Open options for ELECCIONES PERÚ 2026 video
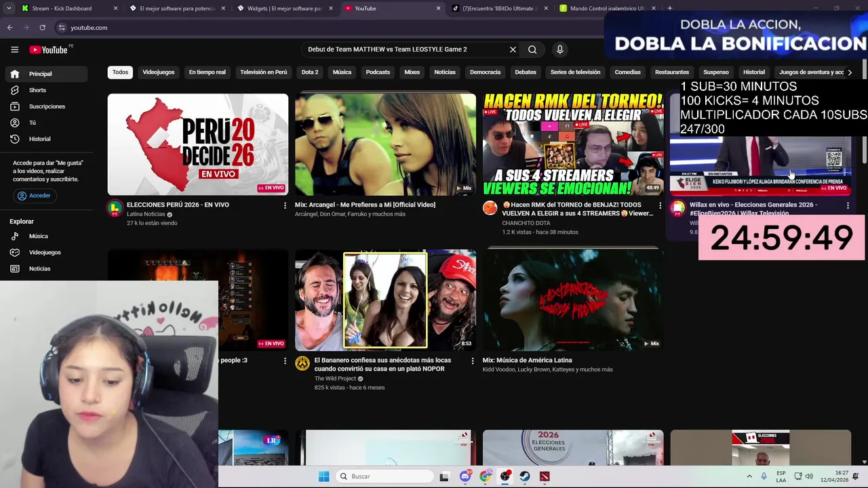This screenshot has height=488, width=868. coord(285,205)
